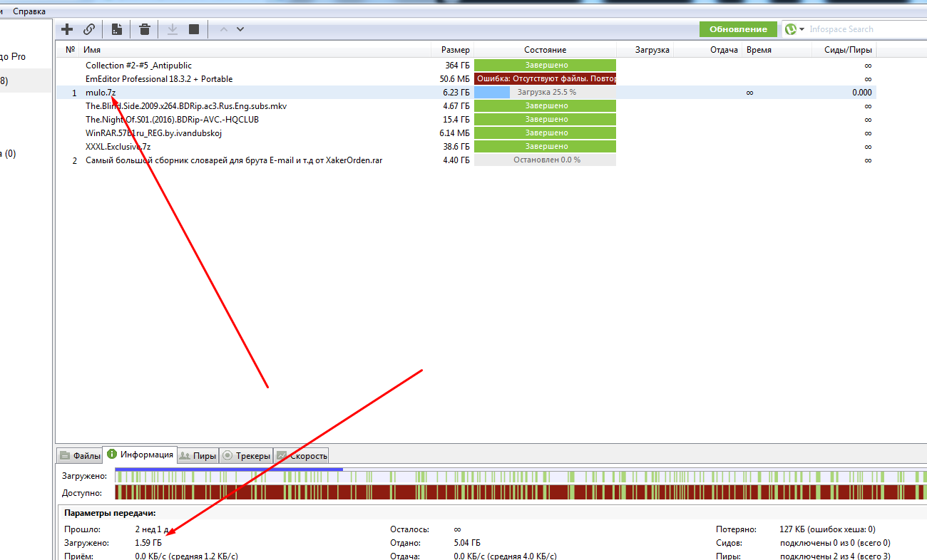Show the Скорость tab
This screenshot has width=927, height=560.
tap(302, 456)
